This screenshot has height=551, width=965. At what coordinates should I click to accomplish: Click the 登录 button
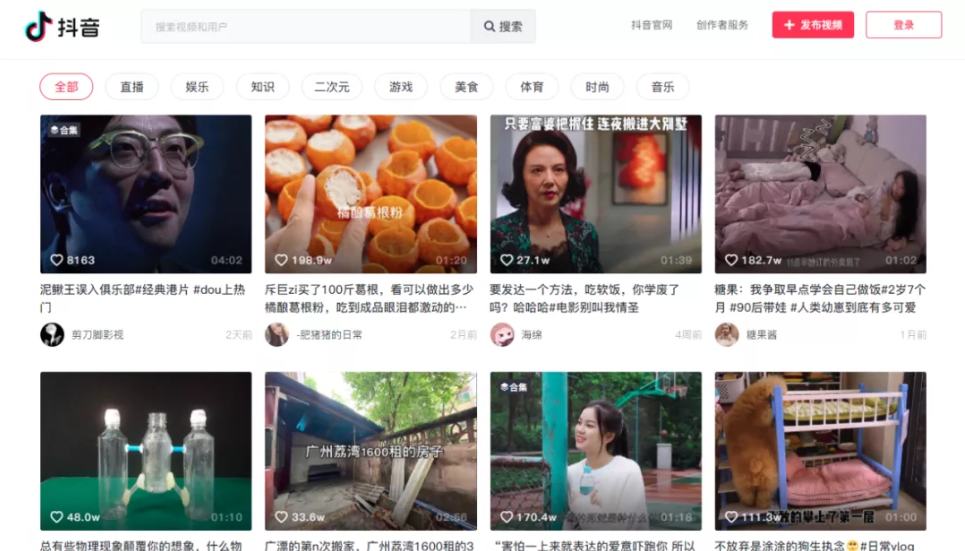click(x=903, y=25)
